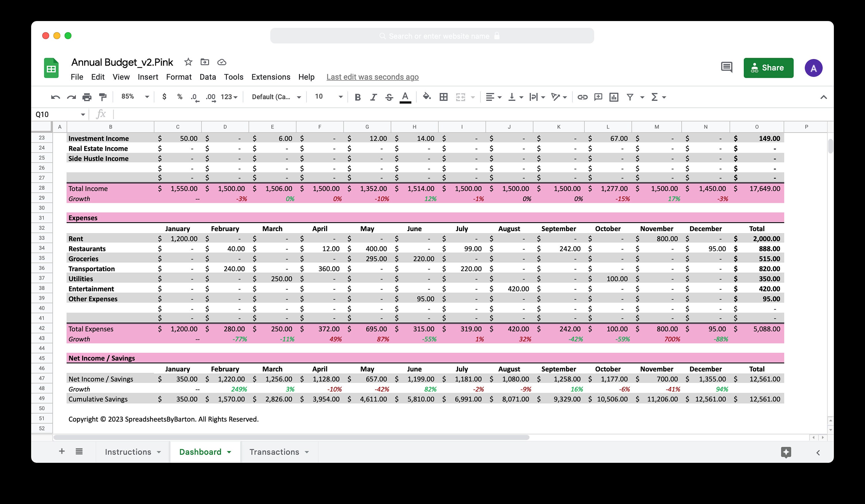865x504 pixels.
Task: Decrease decimal places
Action: (194, 97)
